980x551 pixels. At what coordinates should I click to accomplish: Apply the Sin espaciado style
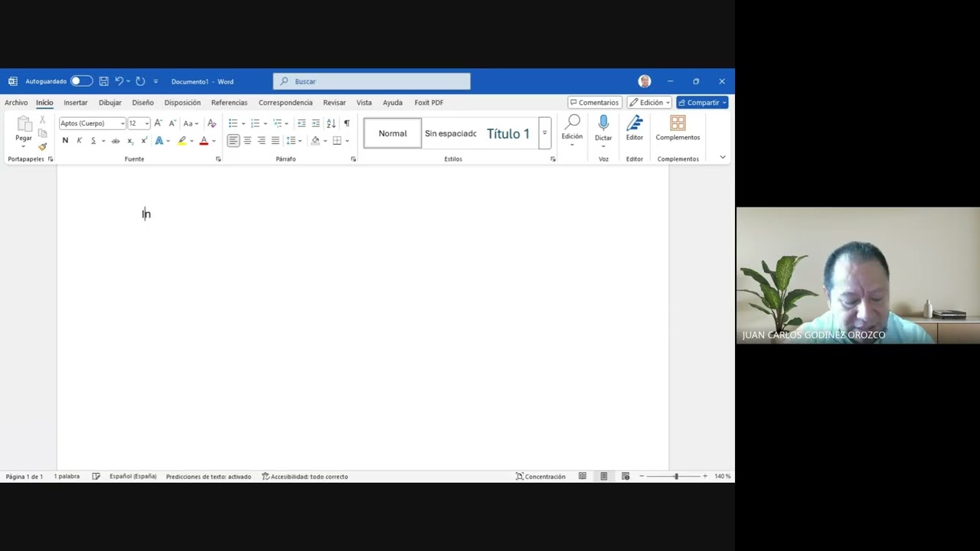coord(450,133)
